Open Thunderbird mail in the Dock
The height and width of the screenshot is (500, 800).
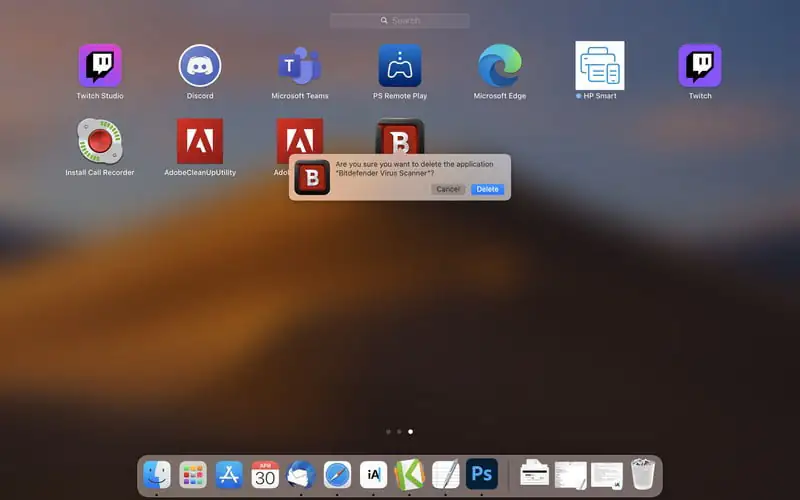(301, 474)
